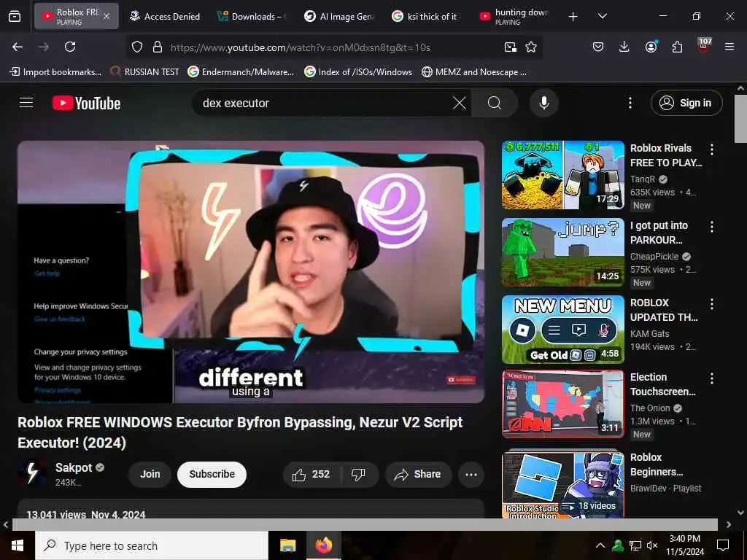
Task: Clear the YouTube search query
Action: [x=460, y=103]
